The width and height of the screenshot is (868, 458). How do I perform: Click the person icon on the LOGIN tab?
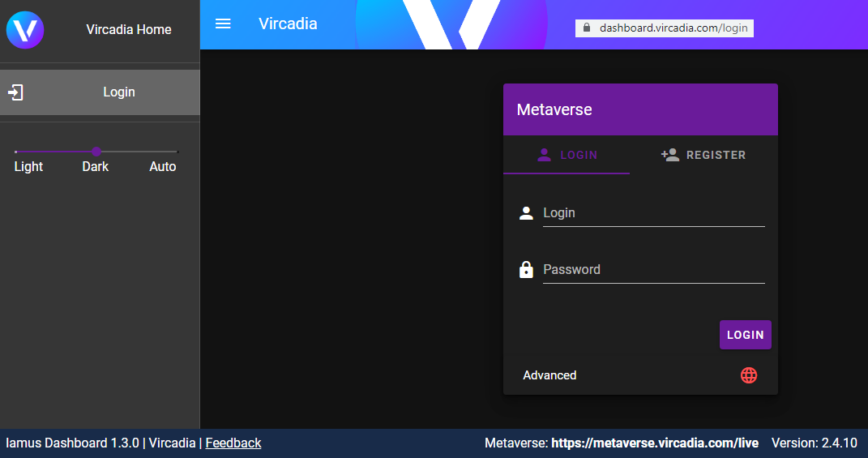(x=544, y=155)
